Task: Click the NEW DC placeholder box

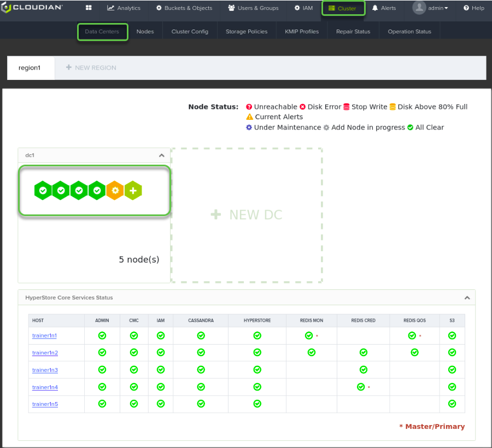Action: (247, 216)
